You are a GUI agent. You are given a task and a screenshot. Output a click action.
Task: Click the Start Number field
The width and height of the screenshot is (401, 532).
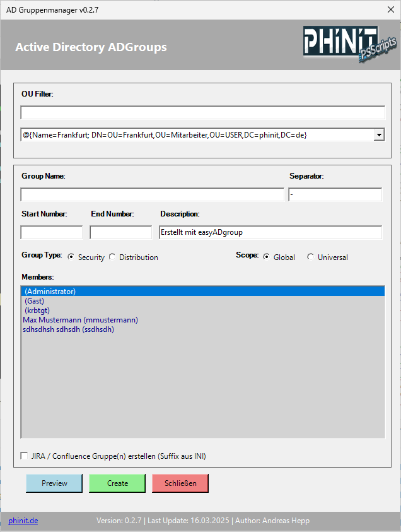[52, 232]
